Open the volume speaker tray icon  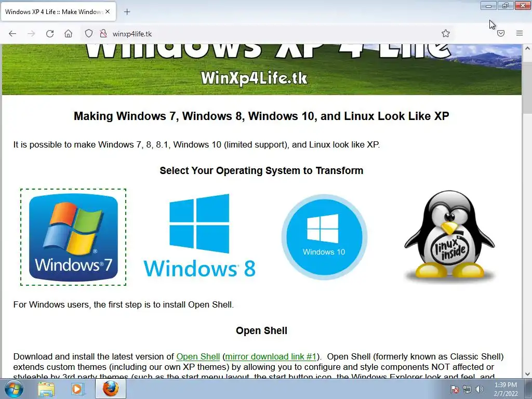(480, 389)
